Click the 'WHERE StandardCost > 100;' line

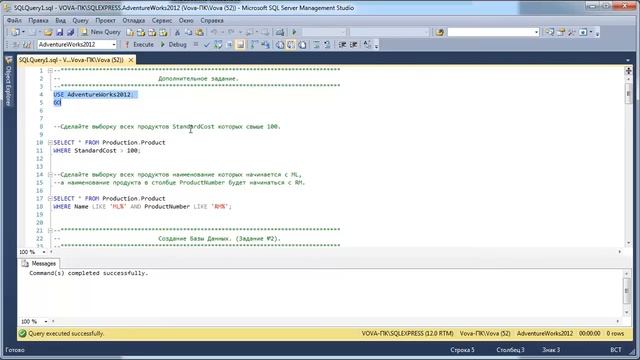pos(97,151)
